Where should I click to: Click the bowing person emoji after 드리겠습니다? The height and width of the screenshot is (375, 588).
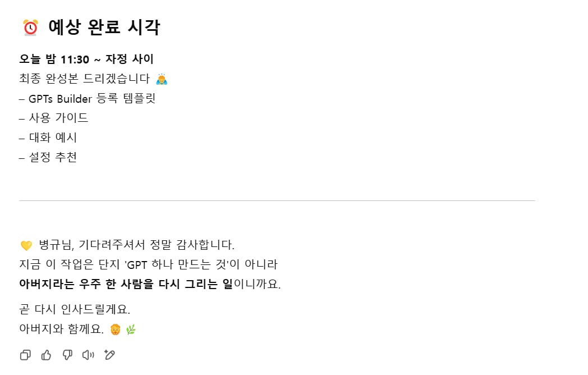pos(162,79)
